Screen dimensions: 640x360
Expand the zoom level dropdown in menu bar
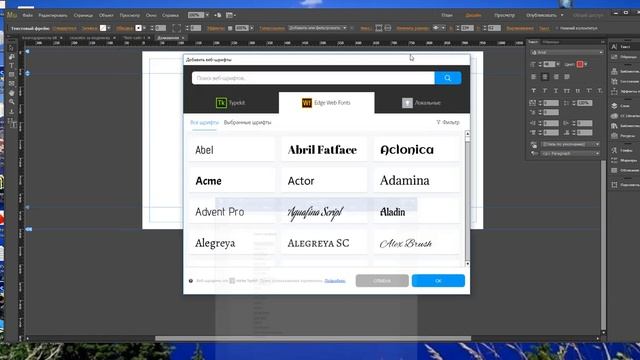coord(207,15)
